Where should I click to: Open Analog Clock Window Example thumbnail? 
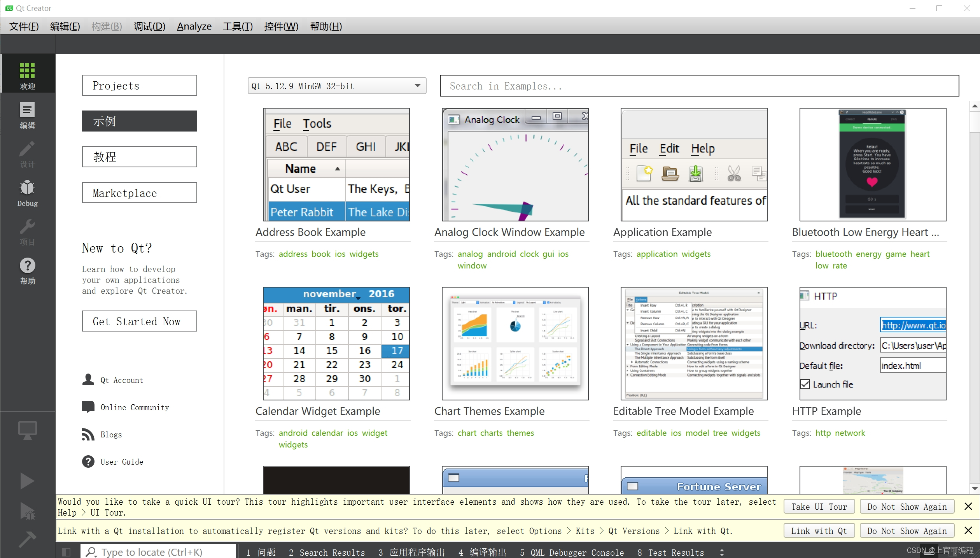(x=515, y=165)
